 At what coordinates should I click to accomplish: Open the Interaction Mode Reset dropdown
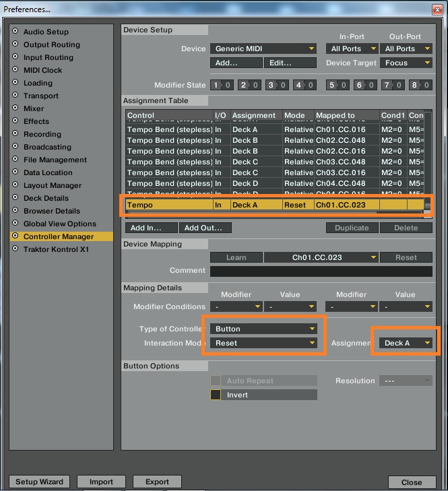point(263,343)
